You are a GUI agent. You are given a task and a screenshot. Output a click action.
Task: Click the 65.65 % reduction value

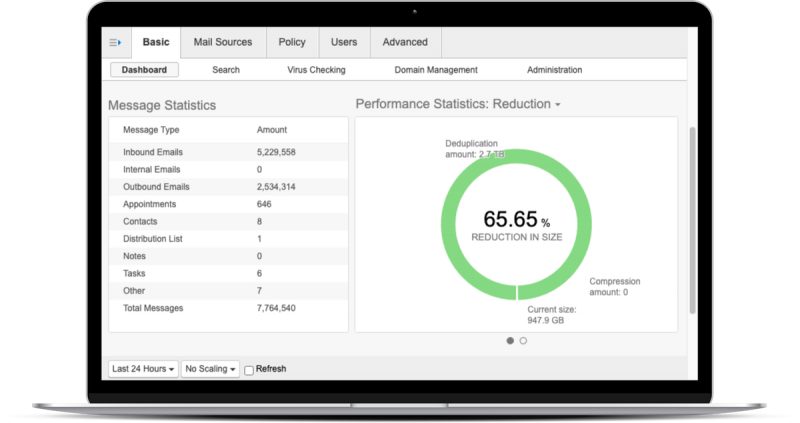click(x=516, y=219)
